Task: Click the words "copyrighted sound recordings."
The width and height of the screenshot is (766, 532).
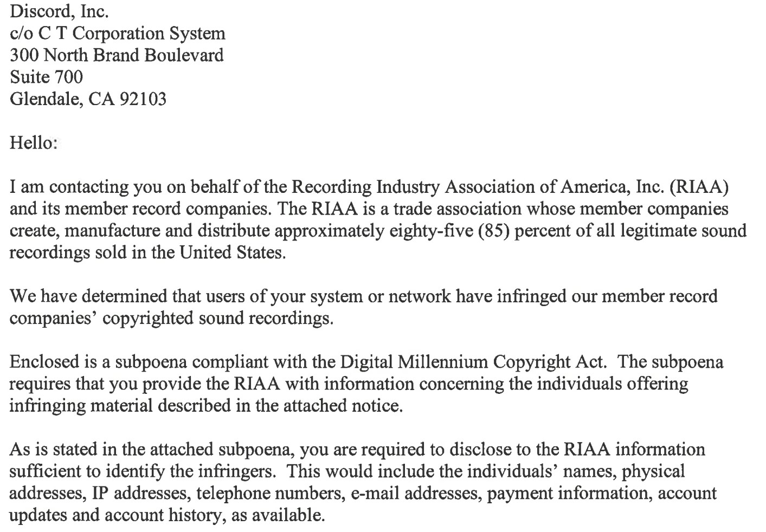Action: pos(217,318)
